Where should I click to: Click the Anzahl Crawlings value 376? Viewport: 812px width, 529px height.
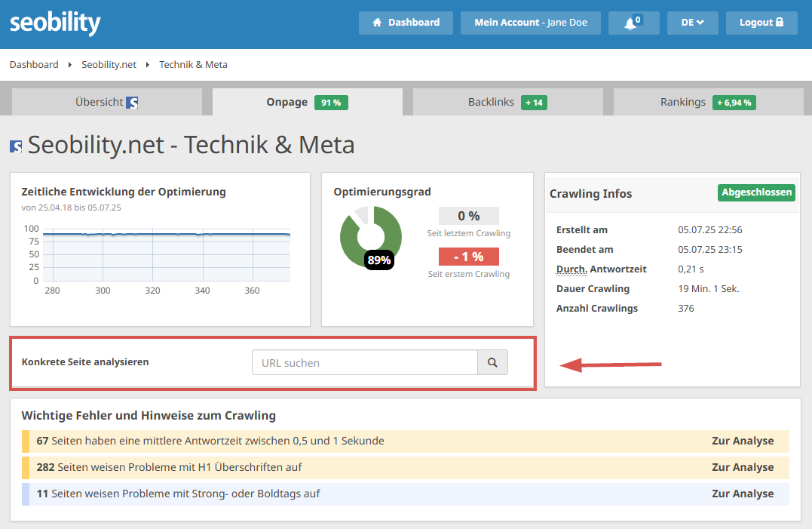[x=685, y=309]
